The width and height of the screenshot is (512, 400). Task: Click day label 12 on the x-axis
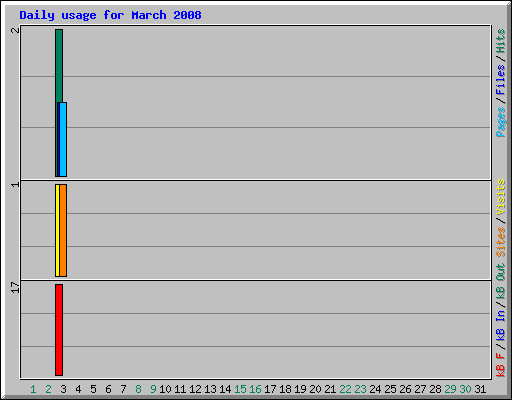[x=195, y=389]
